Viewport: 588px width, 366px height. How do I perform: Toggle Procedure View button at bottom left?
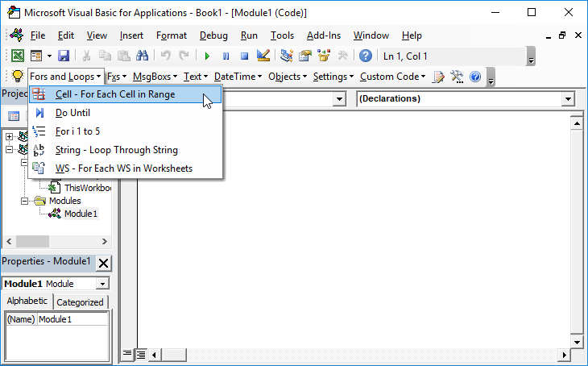127,354
